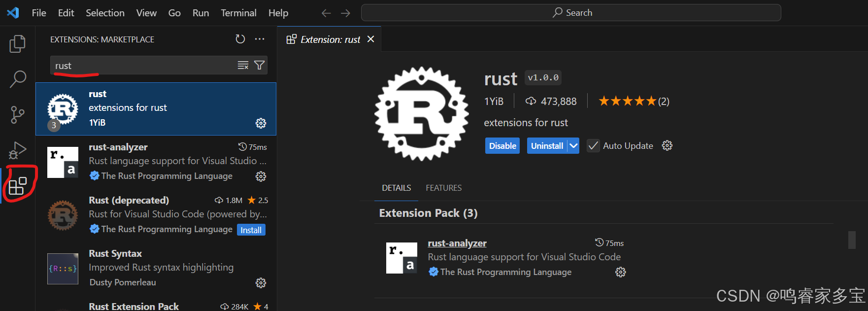The height and width of the screenshot is (311, 868).
Task: Open the Search view in activity bar
Action: (18, 79)
